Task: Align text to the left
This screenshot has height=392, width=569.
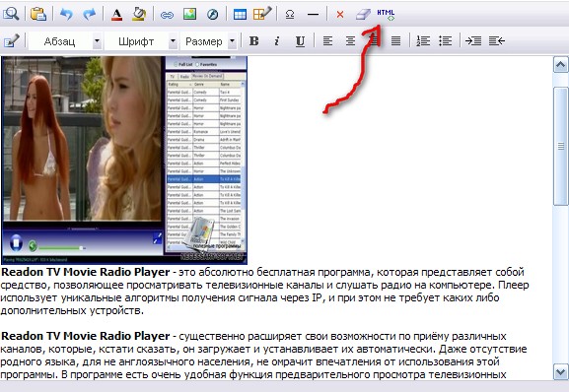Action: 327,41
